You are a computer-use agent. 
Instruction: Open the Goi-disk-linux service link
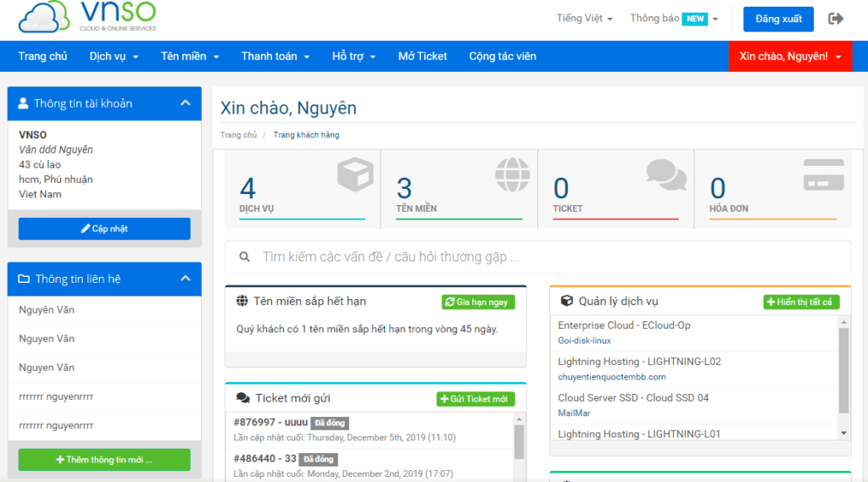coord(585,341)
